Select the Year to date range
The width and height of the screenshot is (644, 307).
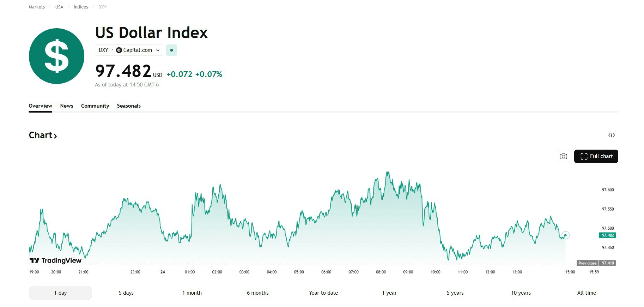[x=323, y=293]
